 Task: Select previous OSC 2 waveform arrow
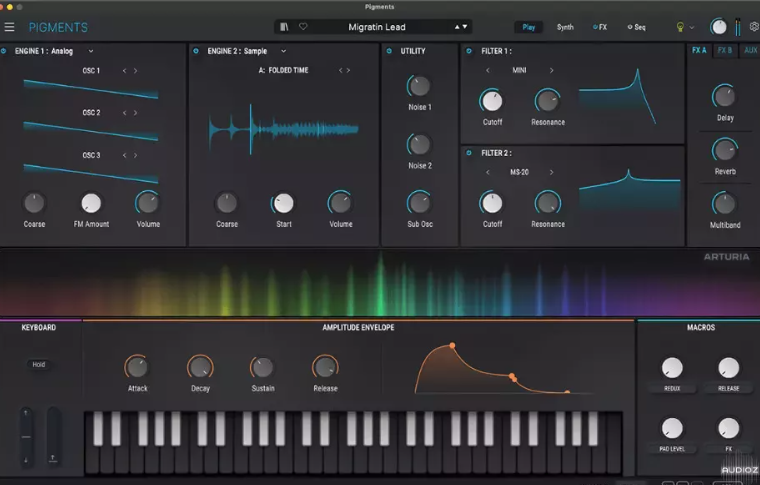click(x=125, y=113)
